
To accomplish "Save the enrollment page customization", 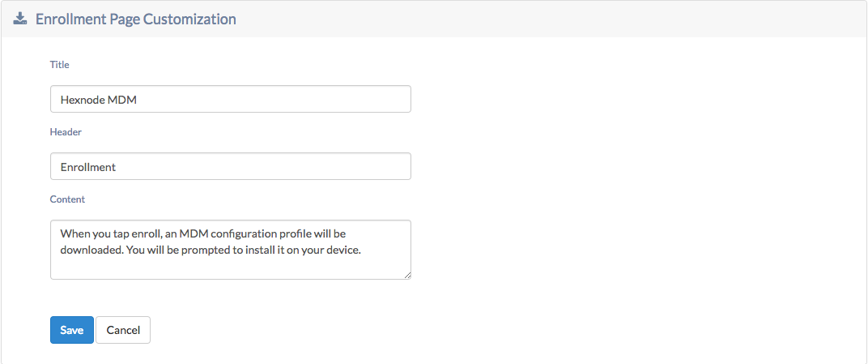I will pyautogui.click(x=72, y=330).
